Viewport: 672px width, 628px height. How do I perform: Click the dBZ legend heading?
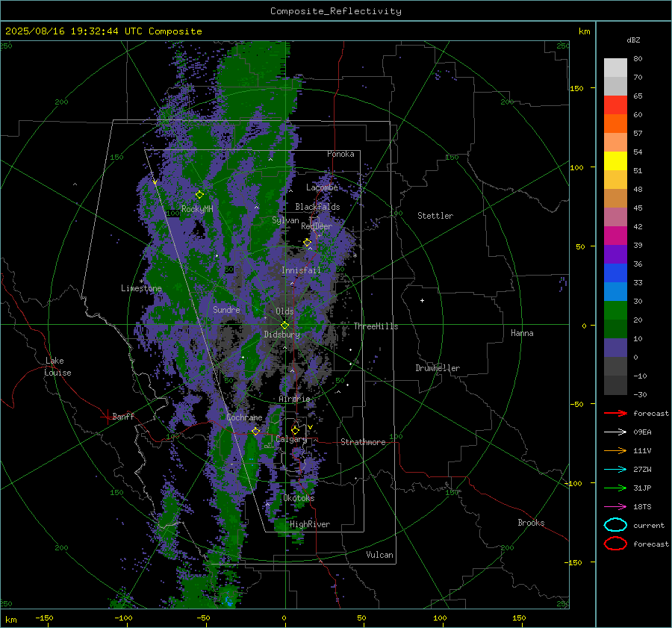633,40
